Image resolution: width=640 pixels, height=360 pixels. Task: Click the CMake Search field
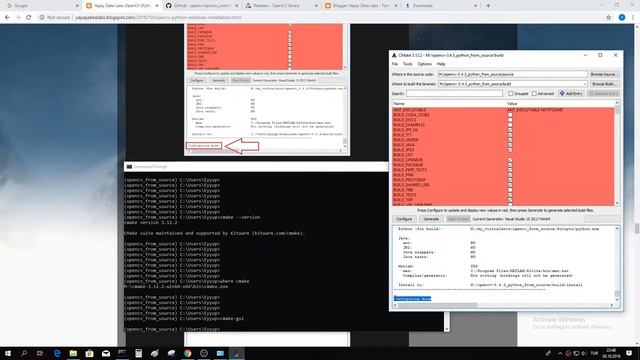point(454,93)
